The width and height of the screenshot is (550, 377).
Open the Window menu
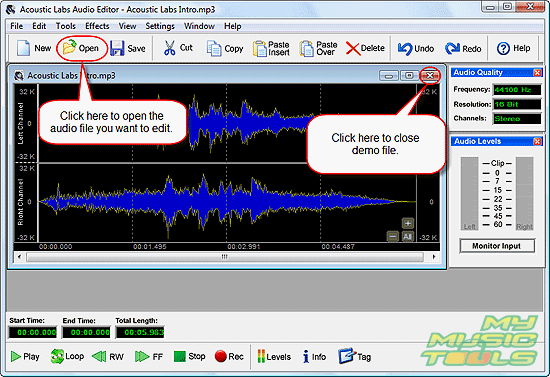click(199, 26)
